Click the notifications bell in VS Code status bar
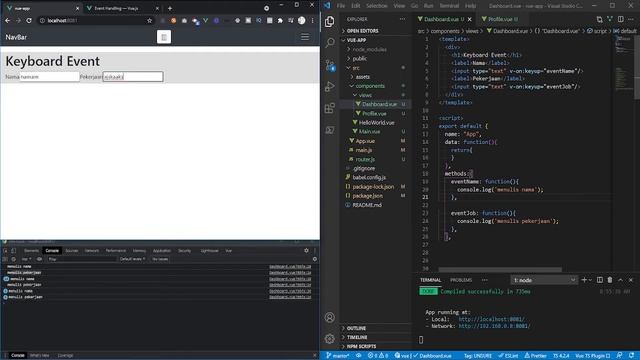Image resolution: width=640 pixels, height=360 pixels. 631,356
